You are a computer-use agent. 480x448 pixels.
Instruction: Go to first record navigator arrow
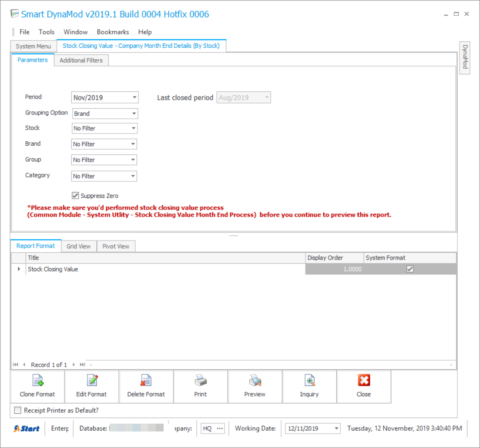[x=16, y=364]
